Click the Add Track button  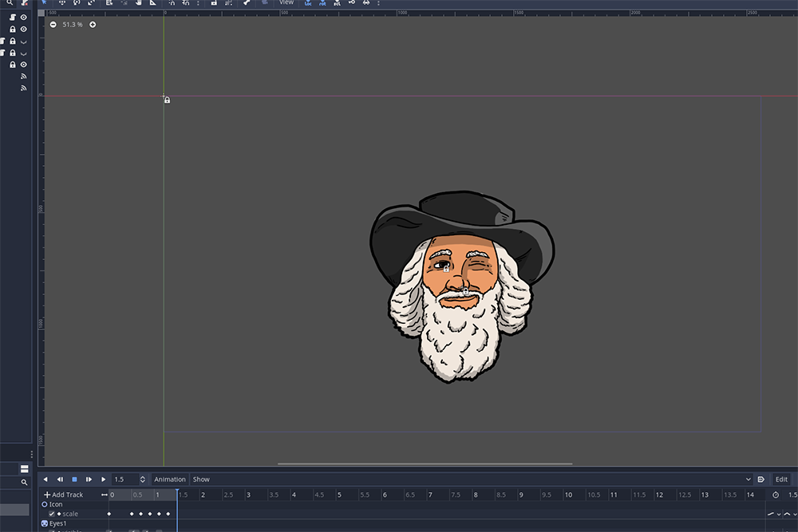pyautogui.click(x=64, y=495)
